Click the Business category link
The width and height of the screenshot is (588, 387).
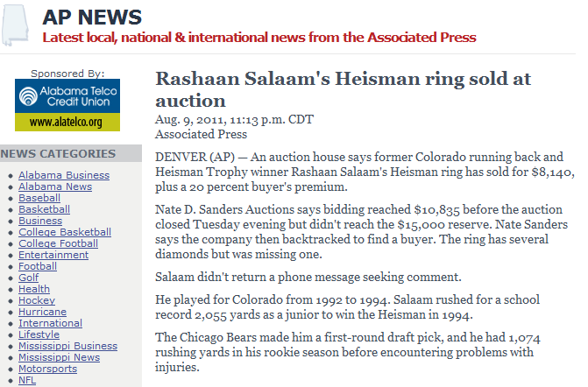pyautogui.click(x=40, y=221)
